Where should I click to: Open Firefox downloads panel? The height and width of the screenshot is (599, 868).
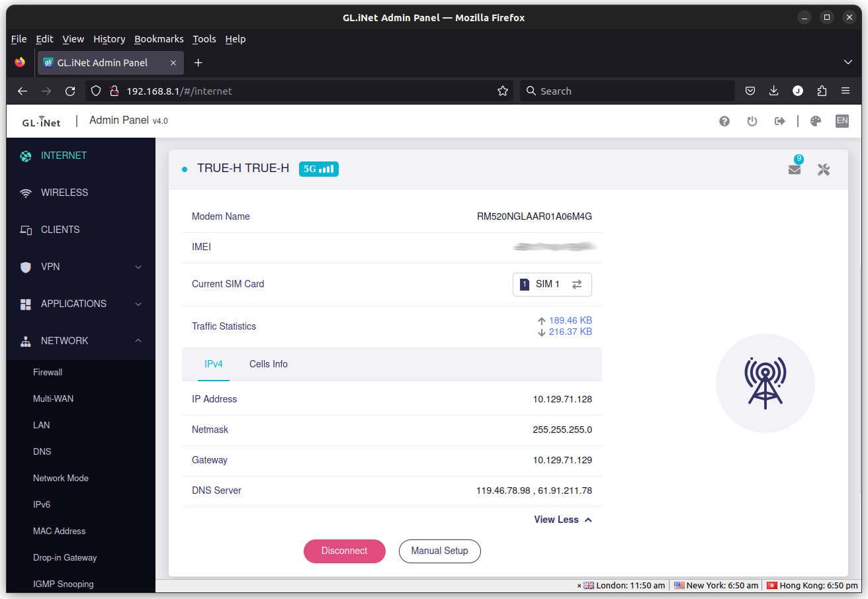[x=774, y=91]
